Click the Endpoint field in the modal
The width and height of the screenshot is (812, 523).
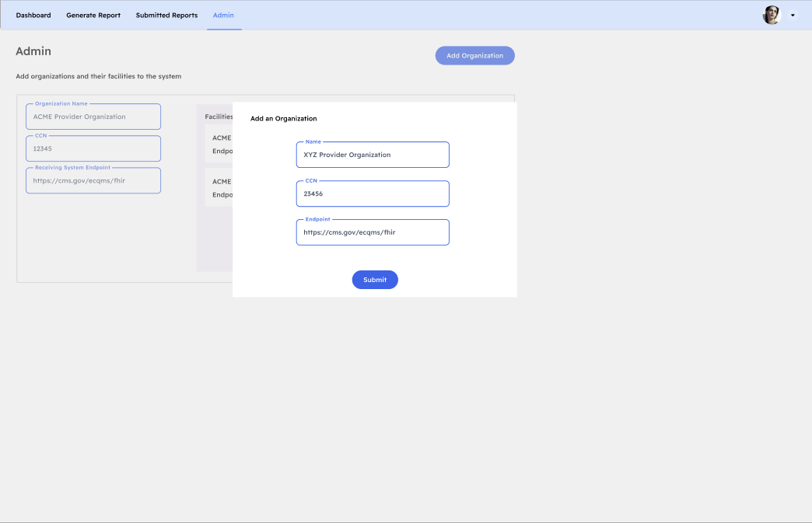pyautogui.click(x=372, y=232)
